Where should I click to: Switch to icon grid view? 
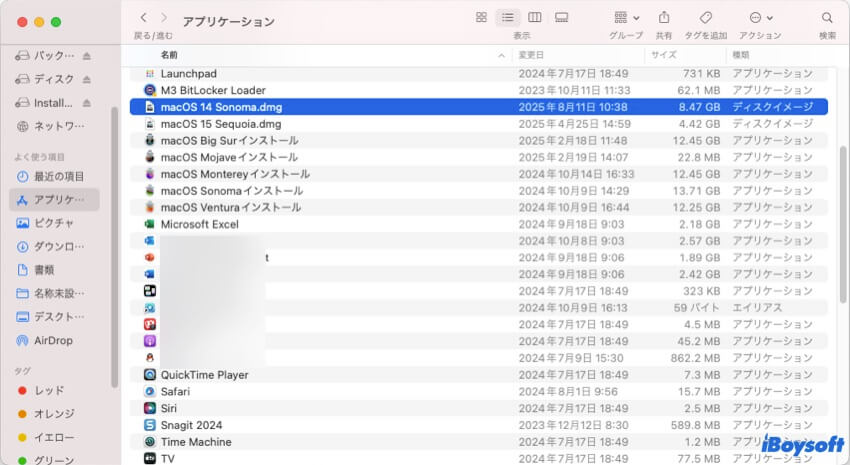point(481,18)
